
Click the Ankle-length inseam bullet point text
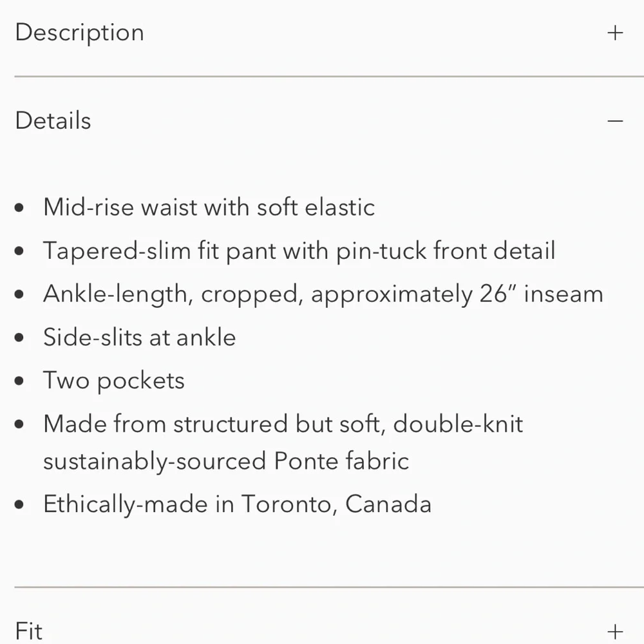322,294
